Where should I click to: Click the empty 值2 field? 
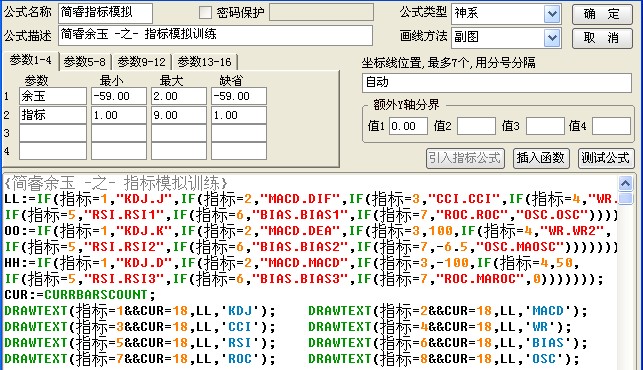point(477,126)
